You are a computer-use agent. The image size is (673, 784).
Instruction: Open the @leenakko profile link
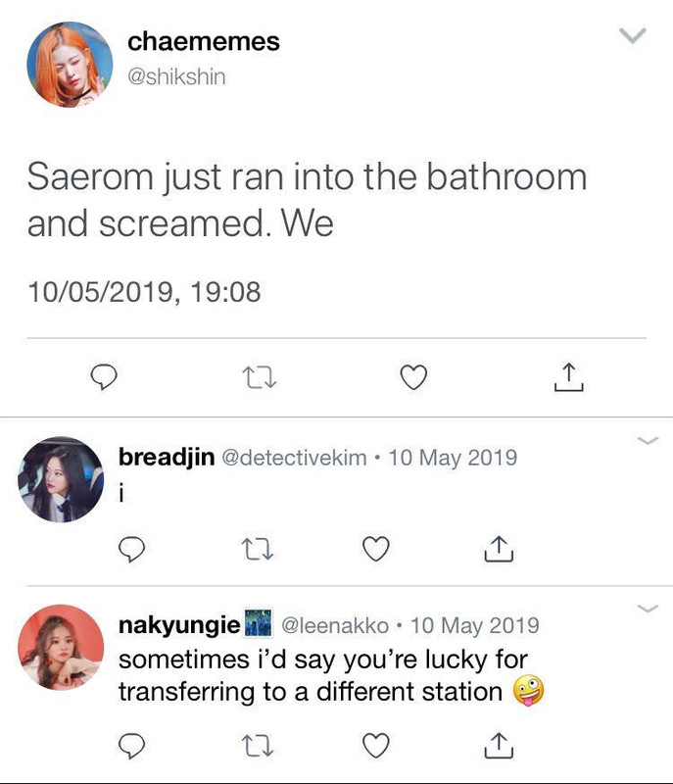(335, 625)
